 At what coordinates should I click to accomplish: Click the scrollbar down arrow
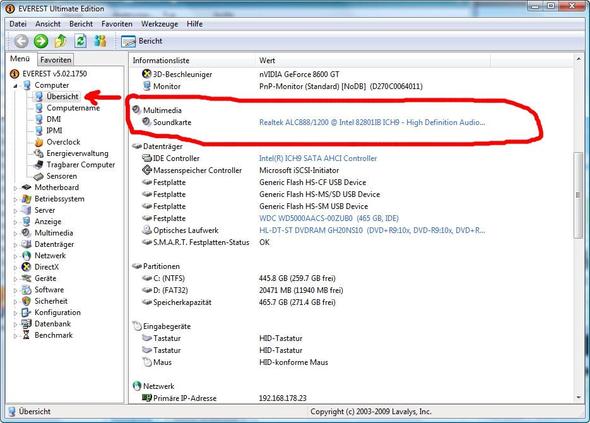[x=578, y=397]
